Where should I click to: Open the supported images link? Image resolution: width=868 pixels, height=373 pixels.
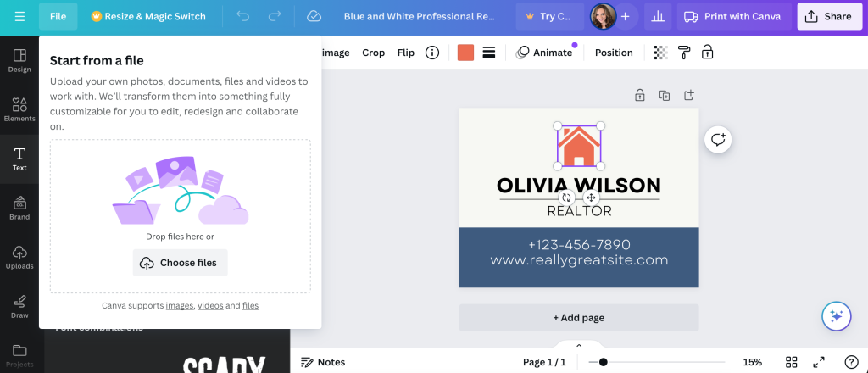coord(180,305)
